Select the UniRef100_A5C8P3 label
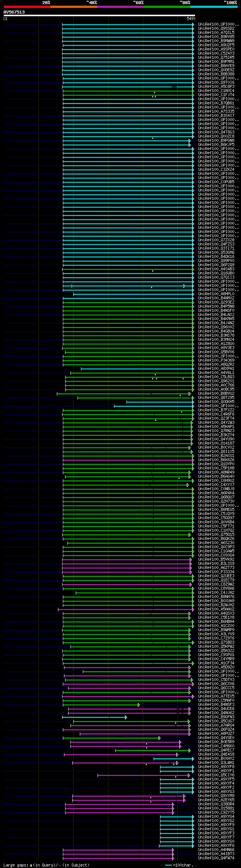Viewport: 241px width, 868px height. click(216, 86)
